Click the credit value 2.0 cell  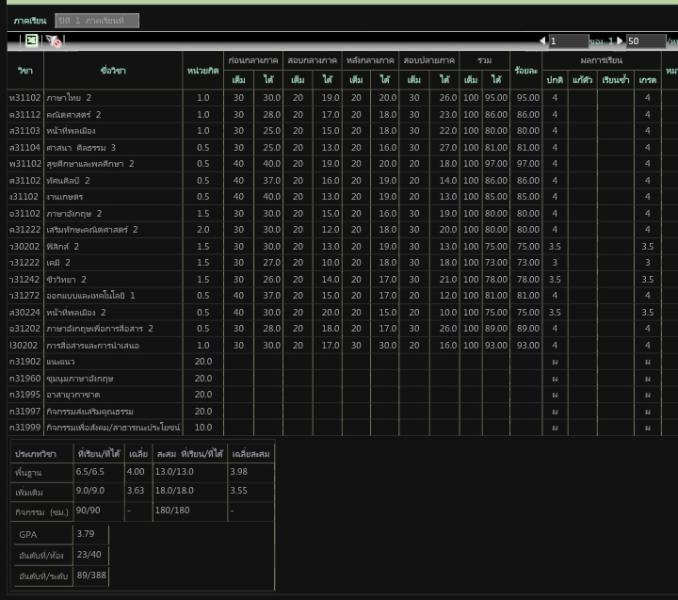[x=203, y=230]
